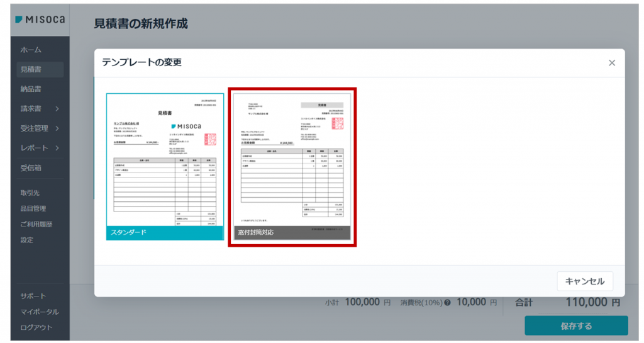The height and width of the screenshot is (343, 644).
Task: Click the 合計 110,000 円 amount
Action: [592, 303]
